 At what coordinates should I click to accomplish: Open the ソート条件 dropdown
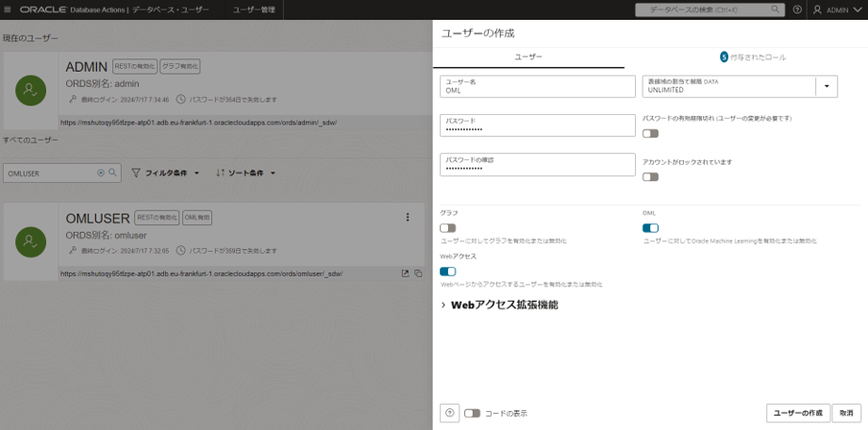coord(246,174)
